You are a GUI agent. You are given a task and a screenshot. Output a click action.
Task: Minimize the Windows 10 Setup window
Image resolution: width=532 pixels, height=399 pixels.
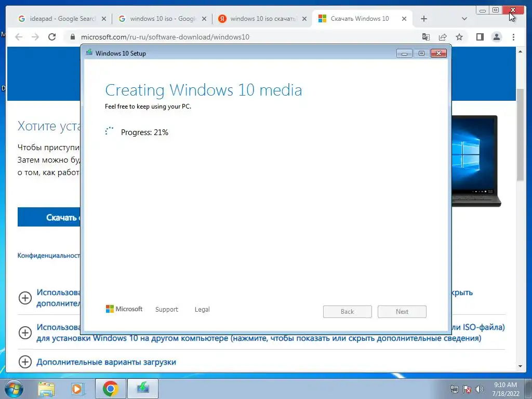(x=404, y=54)
